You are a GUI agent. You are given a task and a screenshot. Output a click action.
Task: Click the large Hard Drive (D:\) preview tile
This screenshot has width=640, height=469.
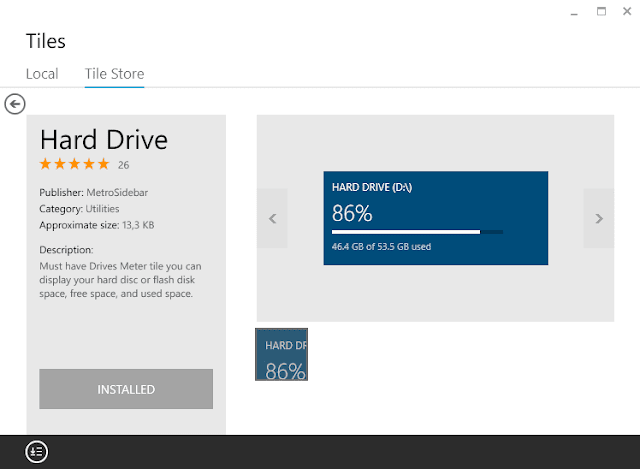(436, 218)
